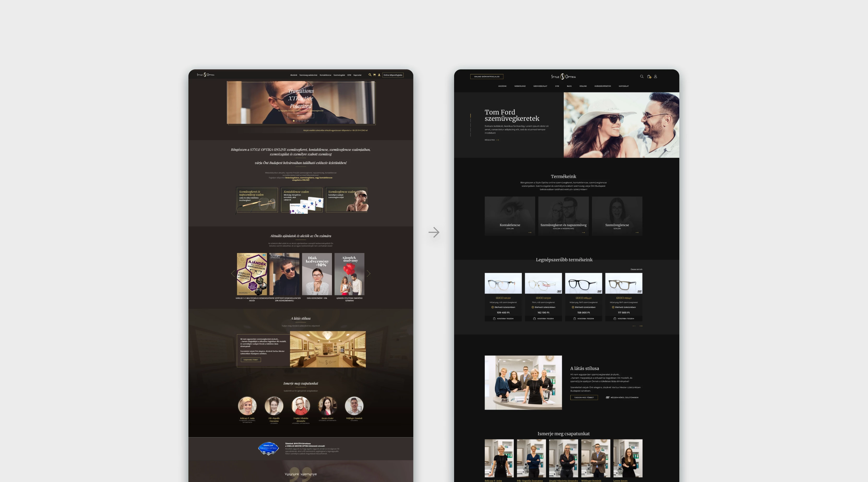Click the Varilux Mester Optika badge on the left page
This screenshot has width=868, height=482.
point(268,449)
